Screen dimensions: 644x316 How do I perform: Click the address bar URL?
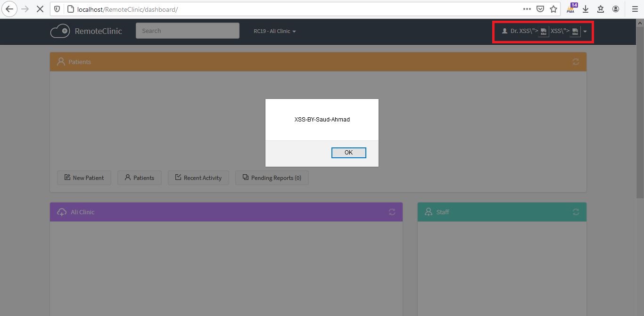[127, 9]
